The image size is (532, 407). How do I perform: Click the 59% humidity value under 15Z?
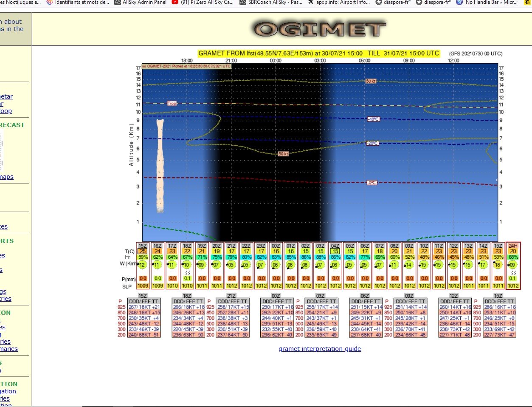click(143, 257)
